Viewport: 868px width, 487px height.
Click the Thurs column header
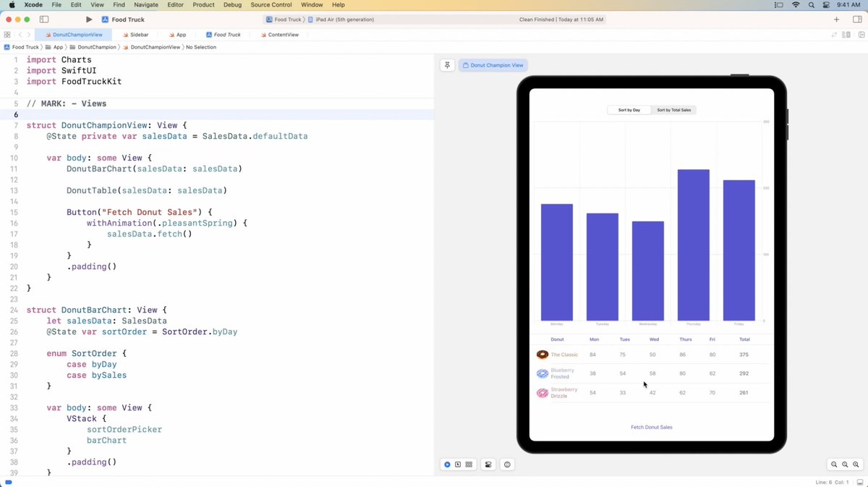(x=686, y=339)
